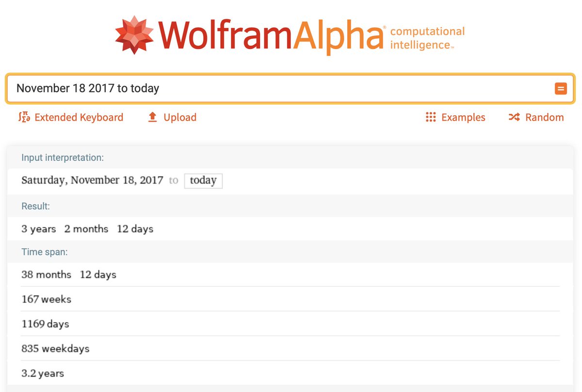Click the boxed 'today' button in interpretation
Viewport: 582px width, 392px height.
click(203, 181)
